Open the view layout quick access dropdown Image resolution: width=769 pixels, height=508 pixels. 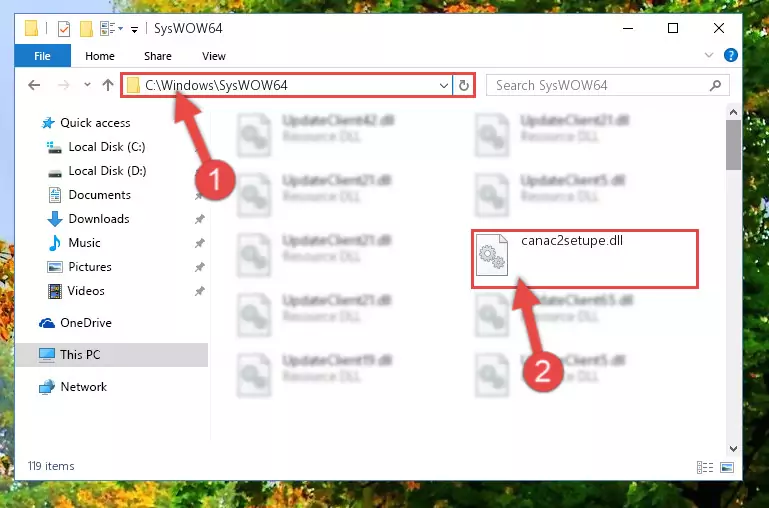tap(111, 29)
